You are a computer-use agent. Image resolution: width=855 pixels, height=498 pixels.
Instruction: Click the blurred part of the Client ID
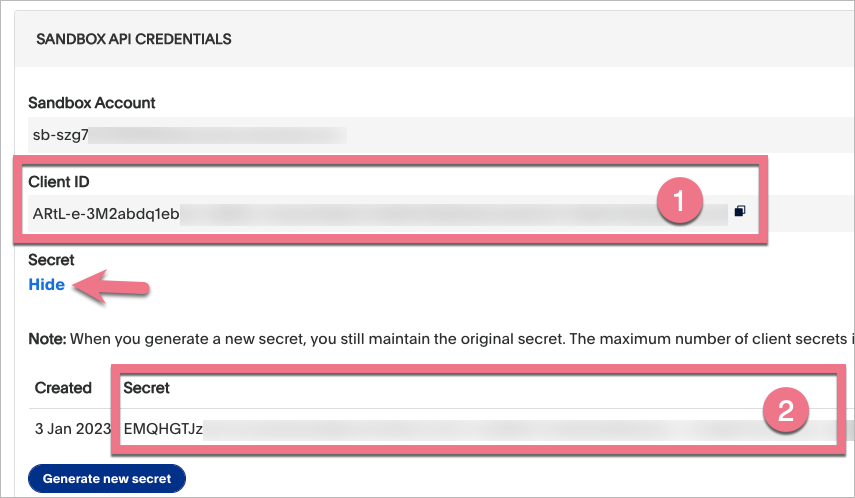(420, 212)
